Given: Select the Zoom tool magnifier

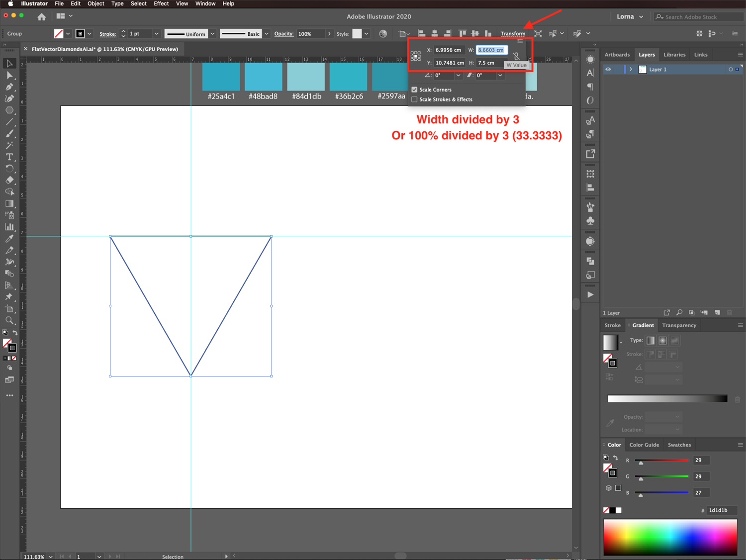Looking at the screenshot, I should tap(9, 321).
